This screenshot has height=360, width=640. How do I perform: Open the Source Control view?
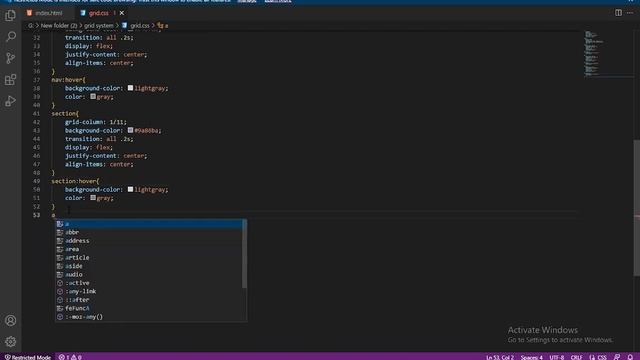click(x=11, y=58)
